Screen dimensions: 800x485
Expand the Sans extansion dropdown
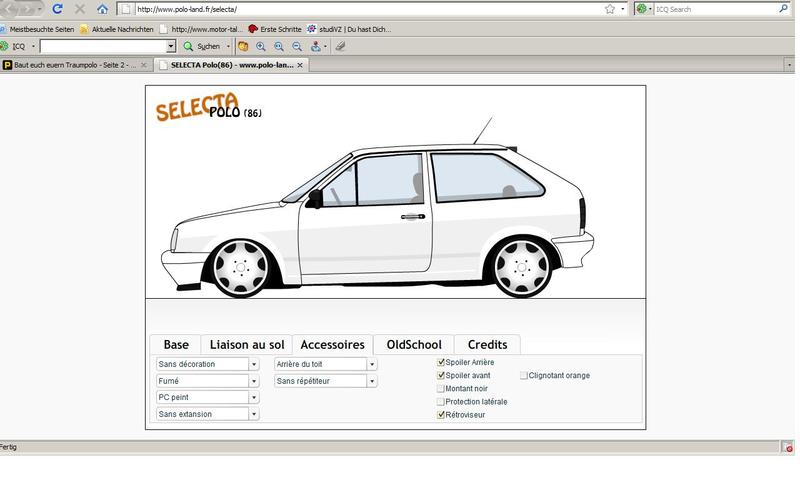coord(254,414)
